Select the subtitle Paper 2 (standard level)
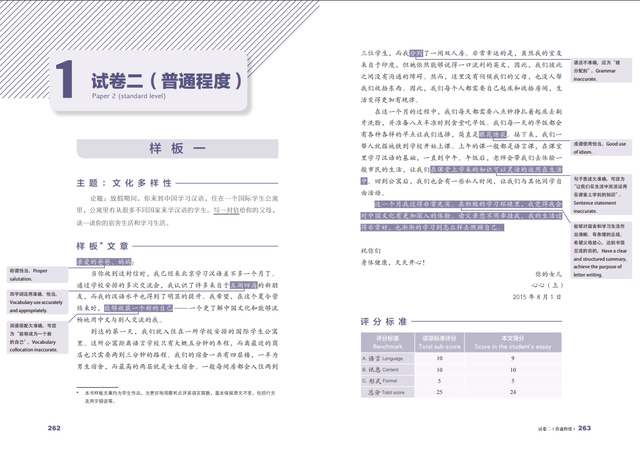 coord(129,96)
